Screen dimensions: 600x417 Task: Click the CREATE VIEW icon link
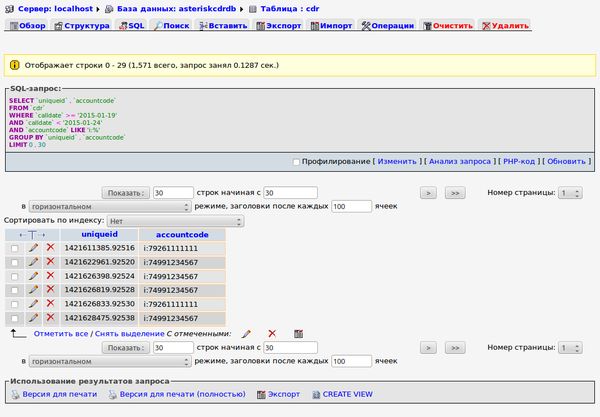pos(315,394)
